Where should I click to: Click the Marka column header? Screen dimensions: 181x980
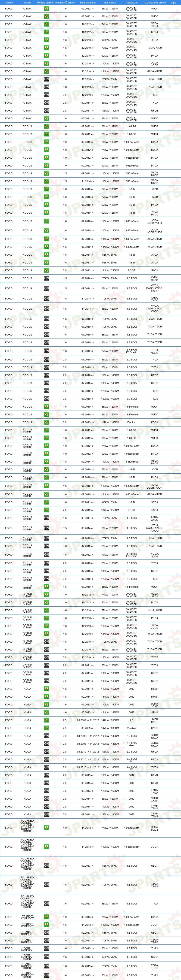point(9,2)
